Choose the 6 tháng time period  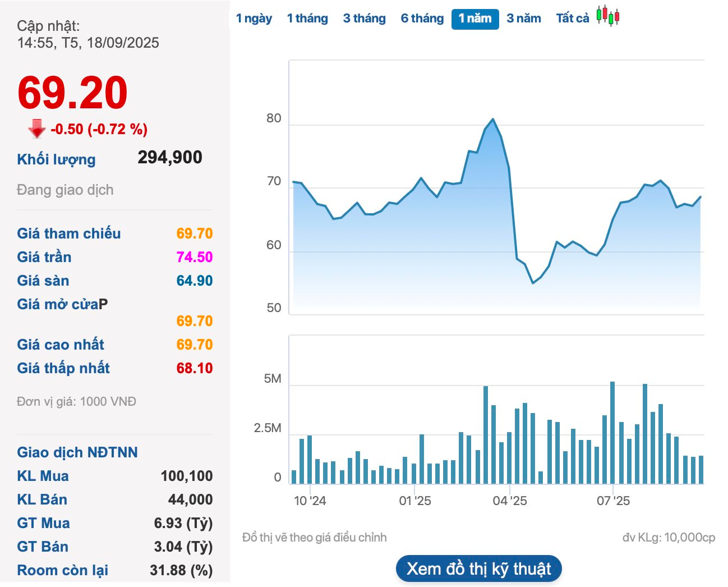point(422,19)
